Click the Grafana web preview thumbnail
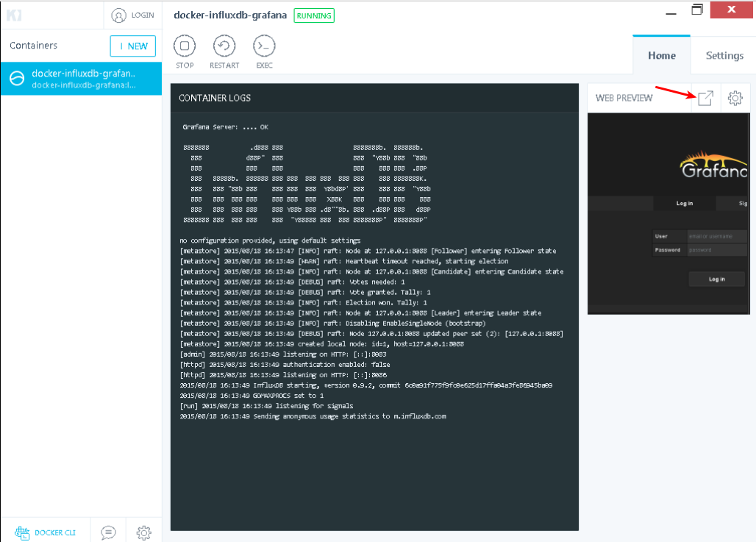 click(x=668, y=213)
